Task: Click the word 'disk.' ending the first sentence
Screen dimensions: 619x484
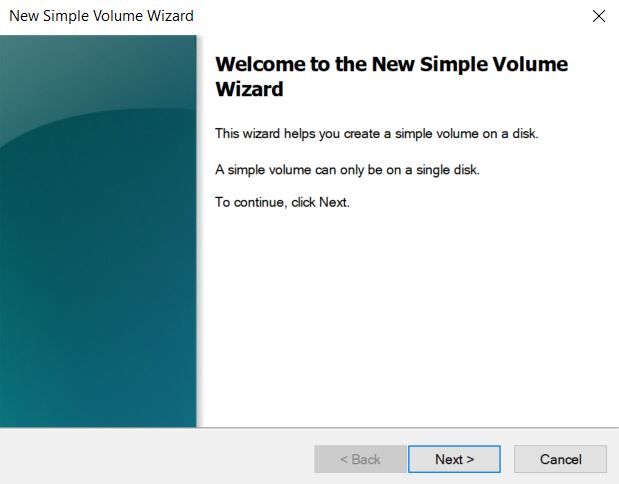Action: click(x=525, y=133)
